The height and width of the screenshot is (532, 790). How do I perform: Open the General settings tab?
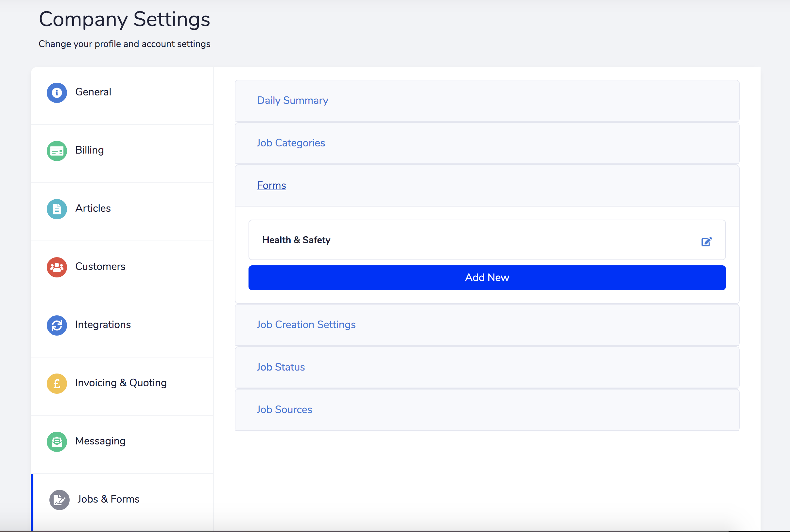point(122,96)
